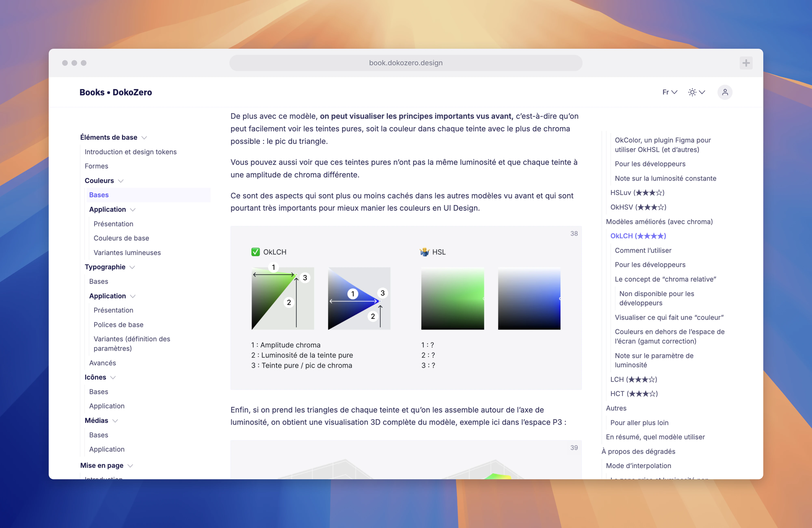The image size is (812, 528).
Task: Open Application under Médias
Action: tap(107, 449)
